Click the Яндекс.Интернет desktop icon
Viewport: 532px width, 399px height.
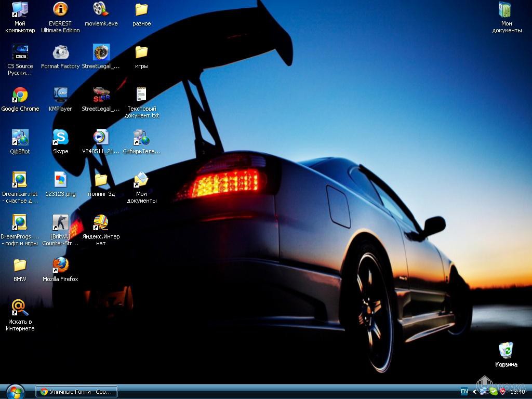101,223
